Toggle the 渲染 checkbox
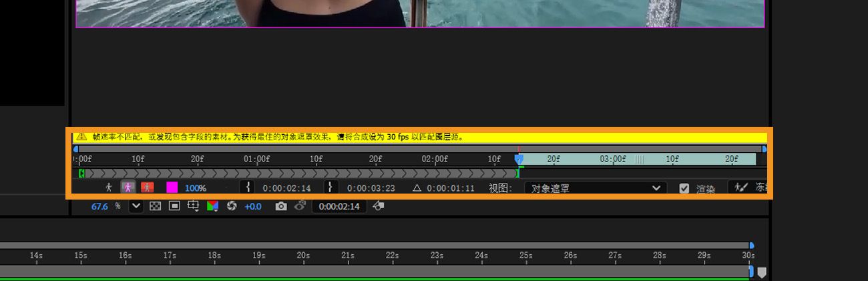 click(x=684, y=188)
